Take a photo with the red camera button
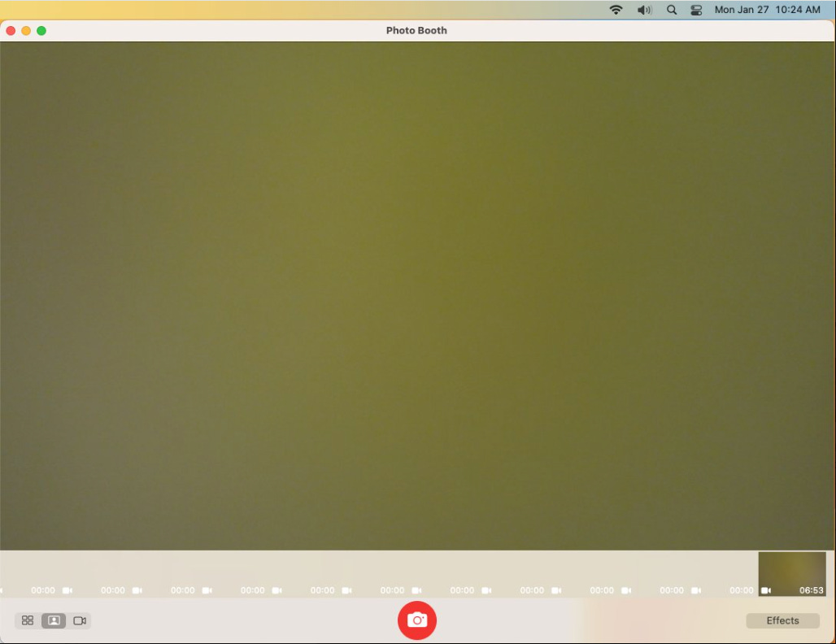 [x=417, y=620]
